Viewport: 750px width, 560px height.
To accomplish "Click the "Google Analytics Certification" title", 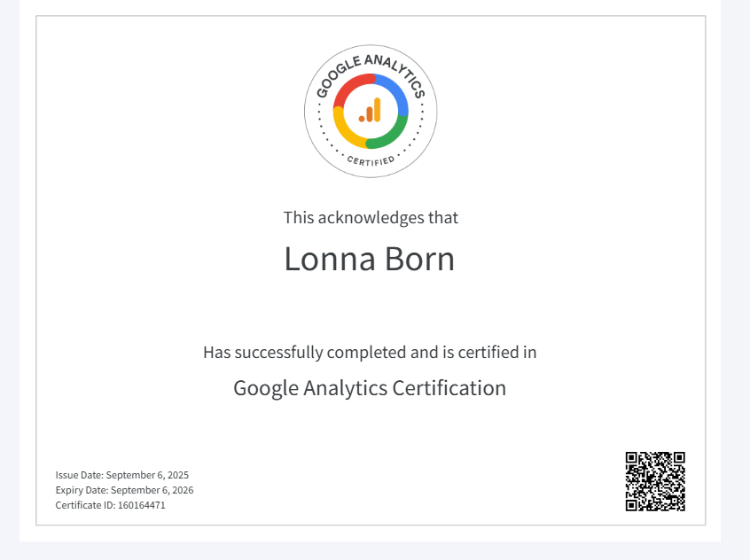I will (x=370, y=388).
